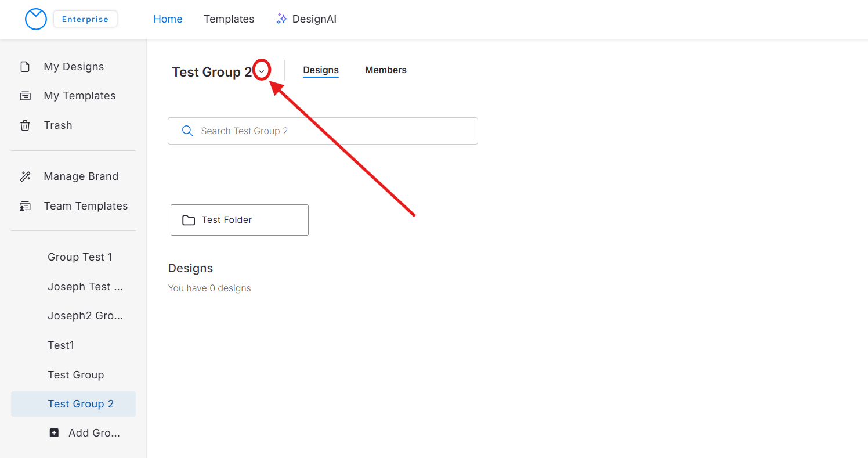Open the Templates menu in top navigation
Screen dimensions: 868x458
coord(229,19)
